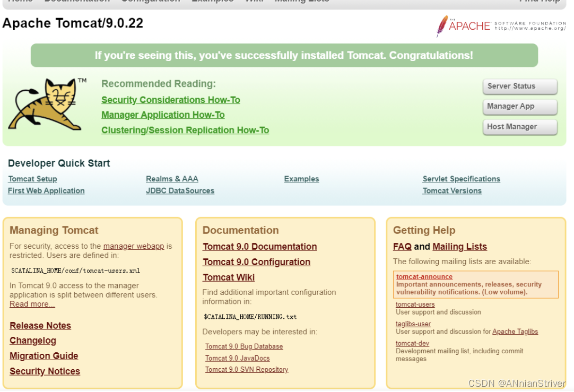This screenshot has height=392, width=574.
Task: Click the green congratulations banner text
Action: [x=284, y=55]
